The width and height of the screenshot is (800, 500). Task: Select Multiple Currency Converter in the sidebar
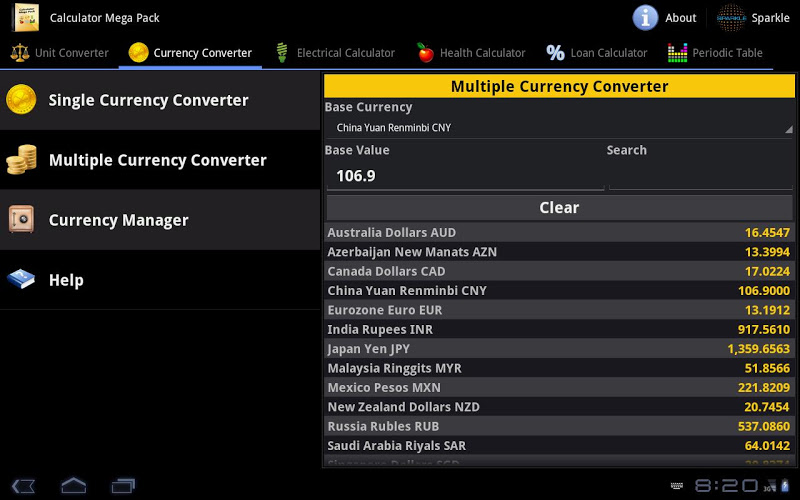tap(160, 160)
